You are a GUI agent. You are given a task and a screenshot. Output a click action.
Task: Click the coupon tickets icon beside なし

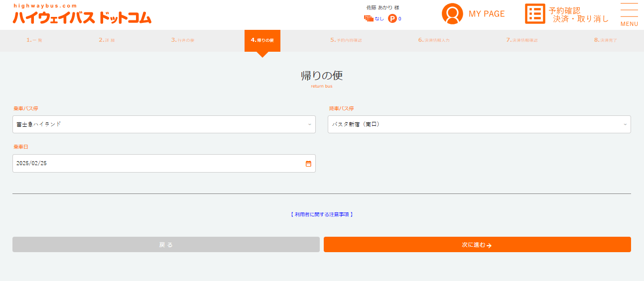coord(369,19)
